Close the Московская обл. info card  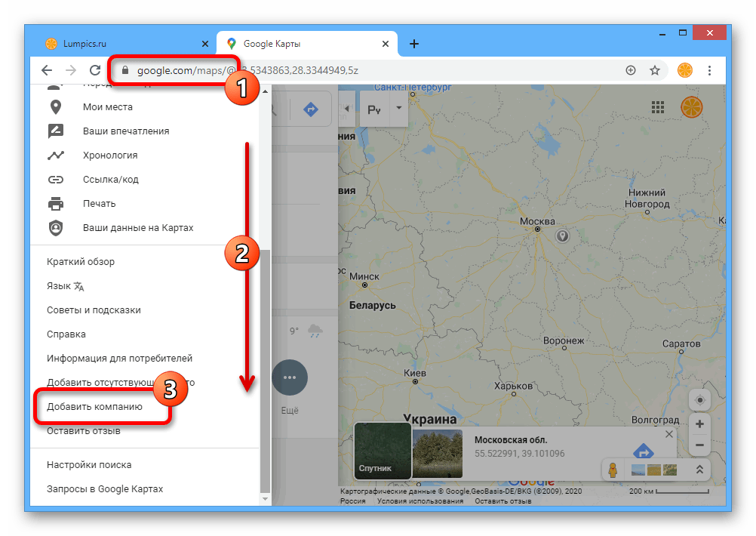[669, 434]
